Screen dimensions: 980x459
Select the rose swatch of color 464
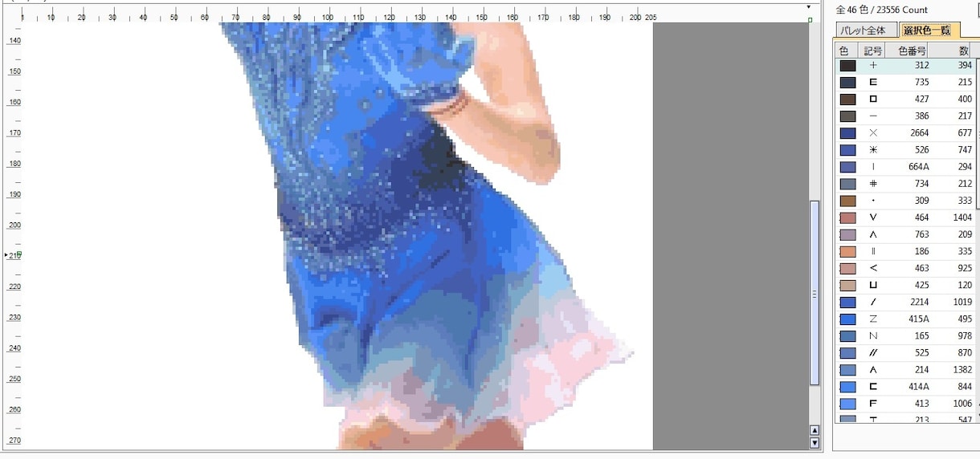(x=847, y=217)
